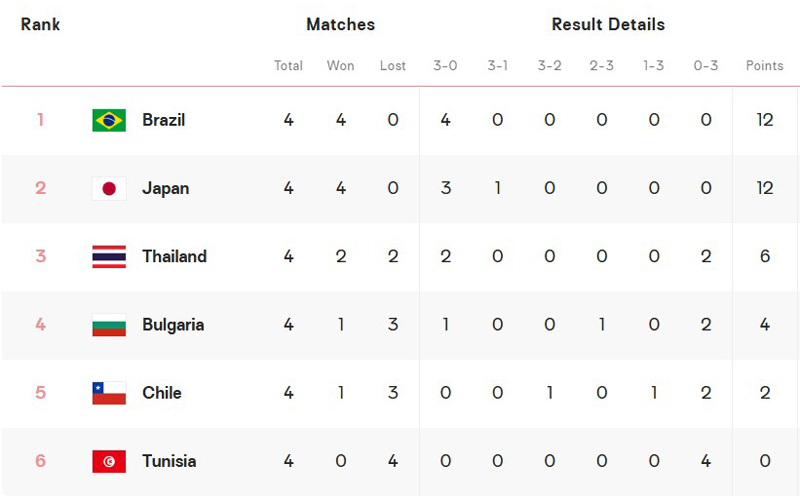Click the Bulgaria flag icon
The height and width of the screenshot is (503, 800).
pyautogui.click(x=109, y=325)
